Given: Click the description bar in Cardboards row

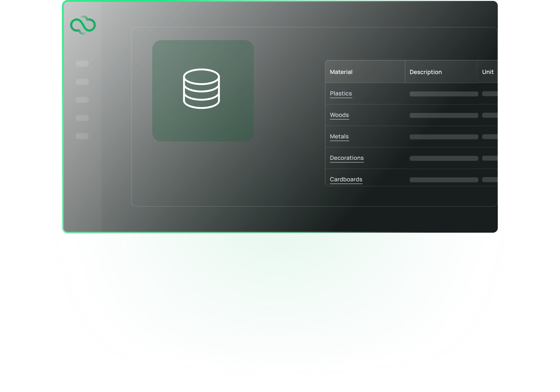Looking at the screenshot, I should [x=443, y=180].
